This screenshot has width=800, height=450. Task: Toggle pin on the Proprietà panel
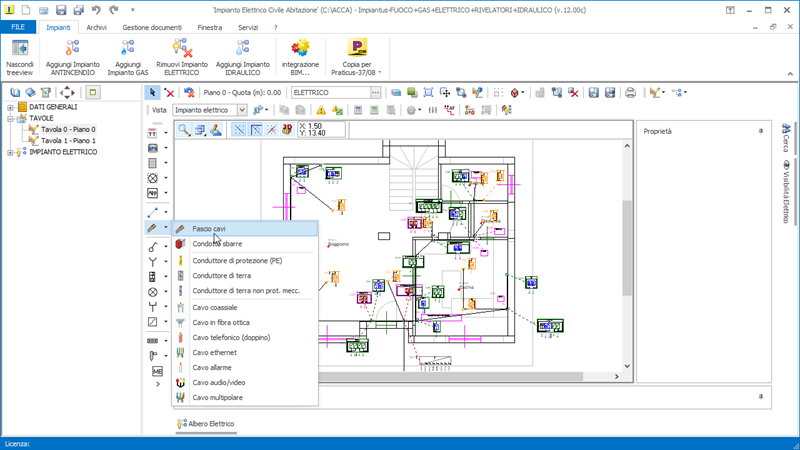760,131
